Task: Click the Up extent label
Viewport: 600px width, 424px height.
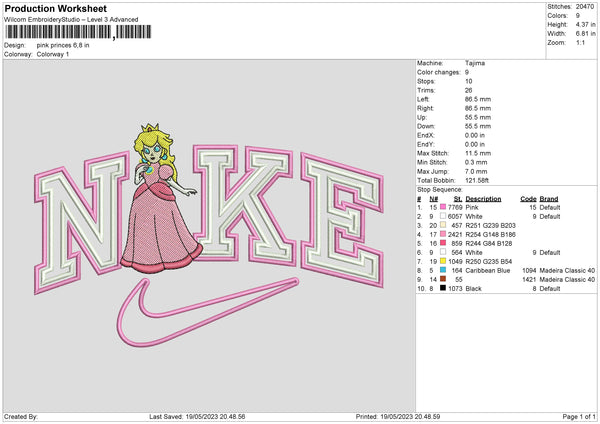Action: [422, 117]
